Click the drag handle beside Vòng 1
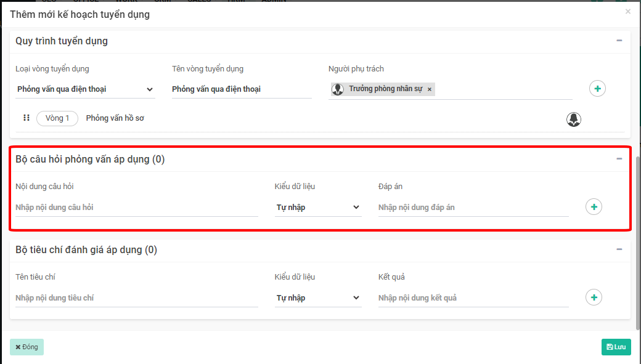This screenshot has width=641, height=364. click(x=27, y=118)
